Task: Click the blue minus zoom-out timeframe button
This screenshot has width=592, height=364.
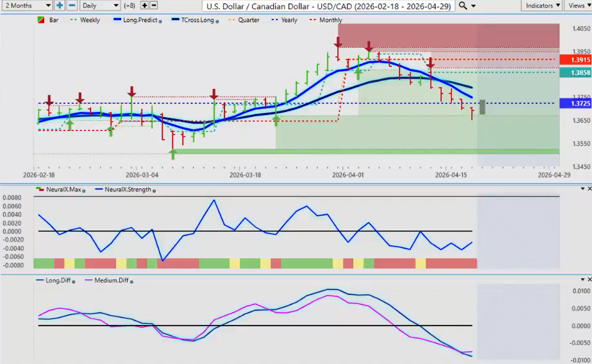Action: coord(71,6)
